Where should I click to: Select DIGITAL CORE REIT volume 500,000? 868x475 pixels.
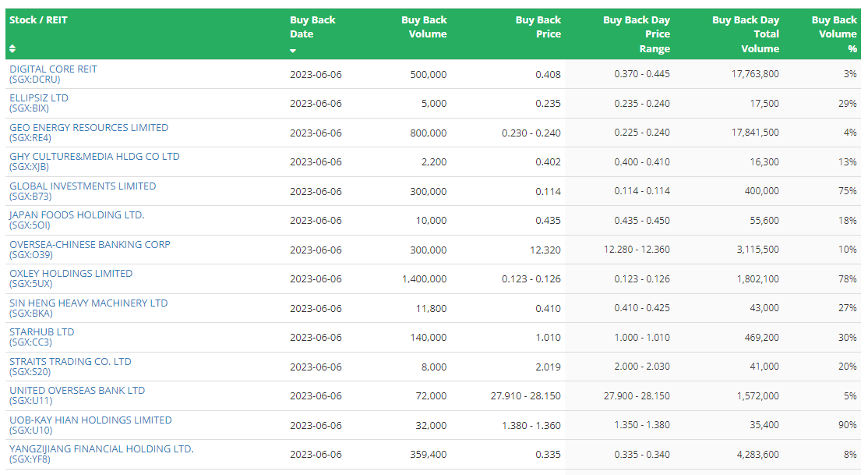click(x=428, y=74)
